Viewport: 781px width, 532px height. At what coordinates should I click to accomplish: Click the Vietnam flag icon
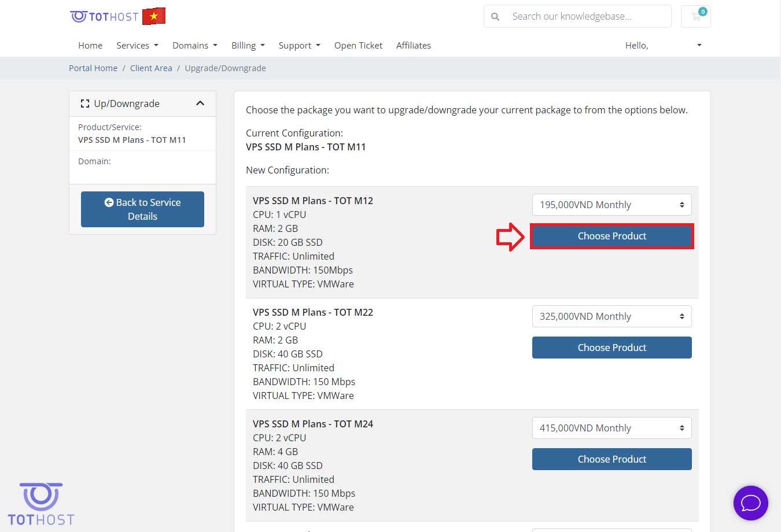pos(154,16)
